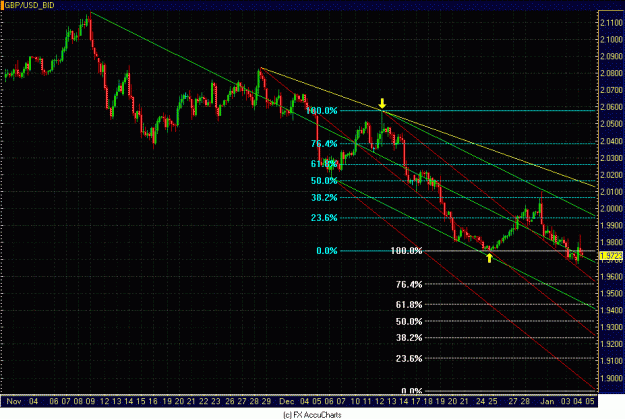Screen dimensions: 625x419
Task: Select the GBP/USD_BID chart title
Action: click(29, 5)
